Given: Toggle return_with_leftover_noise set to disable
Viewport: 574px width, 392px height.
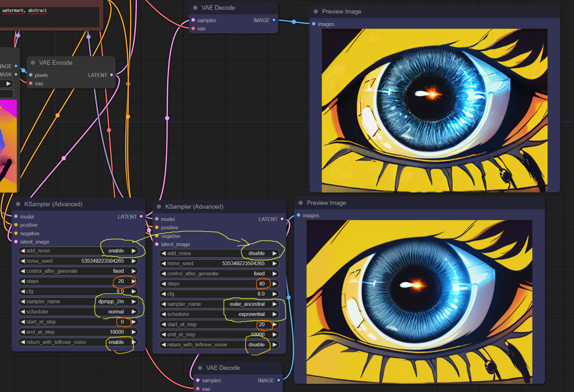Looking at the screenshot, I should point(219,345).
